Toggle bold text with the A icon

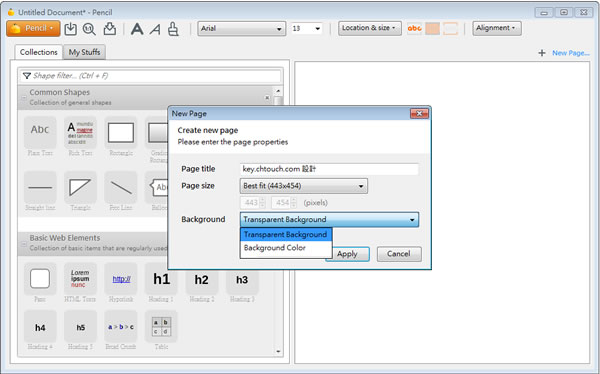[137, 29]
